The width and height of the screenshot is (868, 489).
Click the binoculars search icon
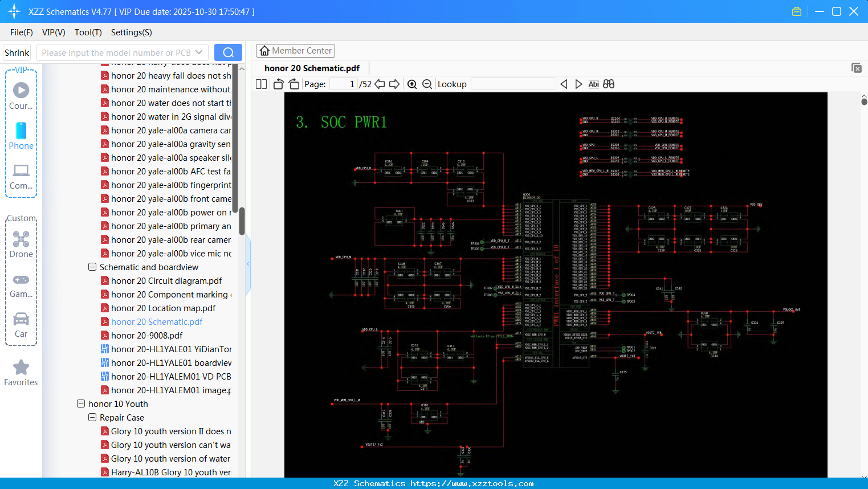click(609, 84)
